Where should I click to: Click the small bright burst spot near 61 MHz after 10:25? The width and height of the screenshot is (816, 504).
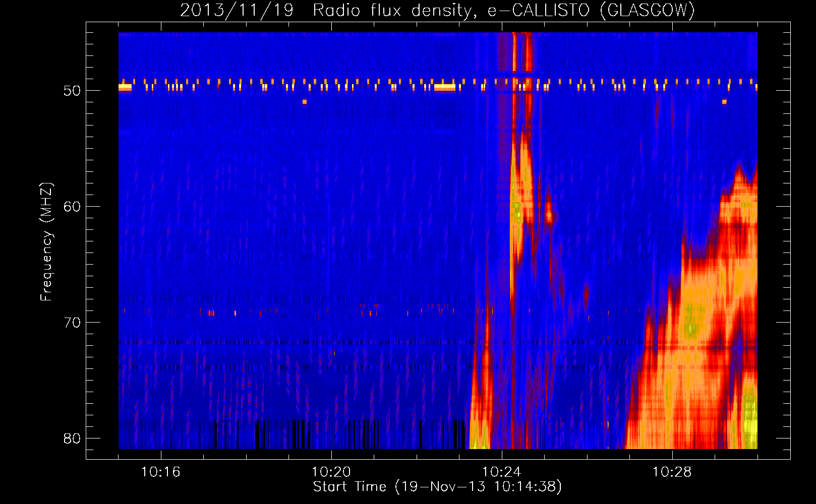tap(549, 216)
